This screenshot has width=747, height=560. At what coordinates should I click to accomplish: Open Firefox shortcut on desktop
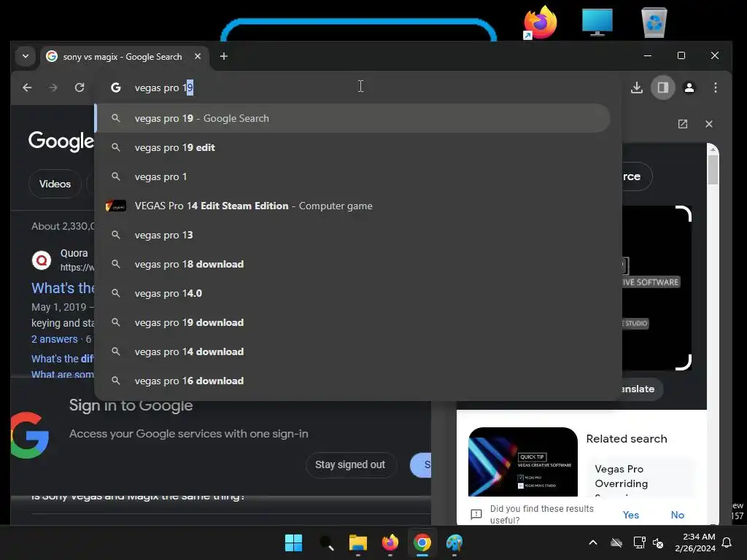click(x=540, y=22)
